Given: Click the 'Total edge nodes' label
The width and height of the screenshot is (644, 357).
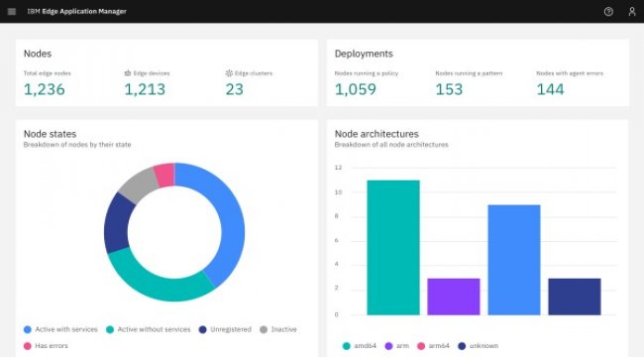Looking at the screenshot, I should tap(48, 73).
